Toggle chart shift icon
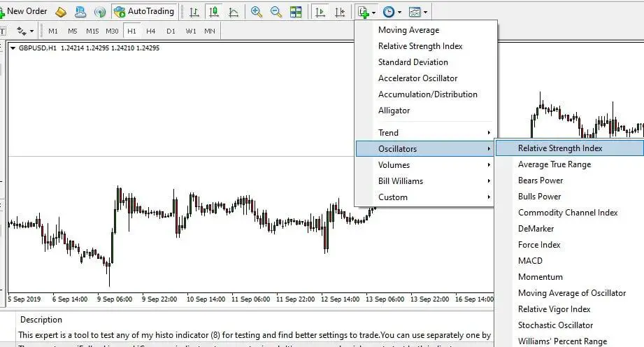Screen dimensions: 644x347 340,12
